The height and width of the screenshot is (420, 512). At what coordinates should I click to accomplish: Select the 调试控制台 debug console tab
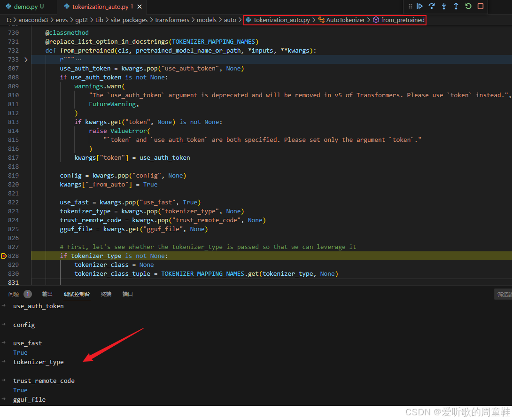pyautogui.click(x=77, y=294)
